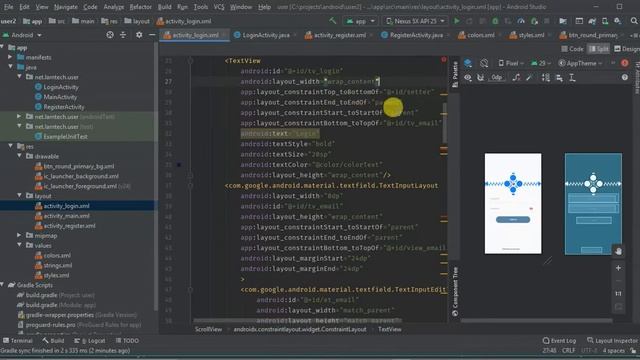
Task: Click the Search Everywhere magnifier
Action: click(634, 21)
